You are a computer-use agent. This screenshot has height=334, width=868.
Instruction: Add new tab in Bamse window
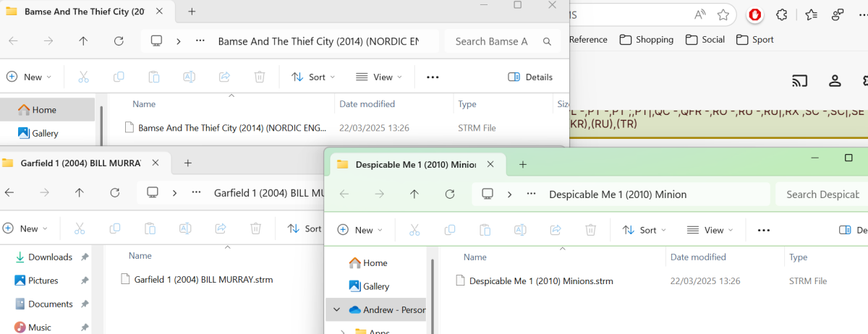(192, 12)
